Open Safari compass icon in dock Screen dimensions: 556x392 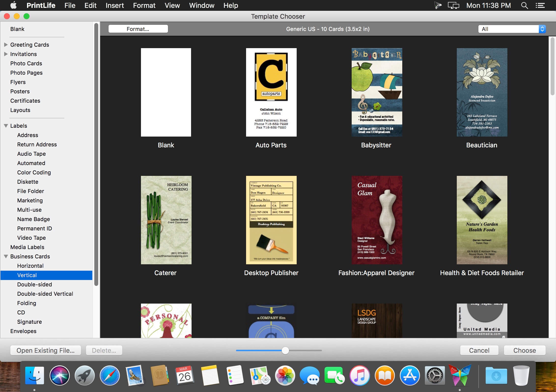110,375
